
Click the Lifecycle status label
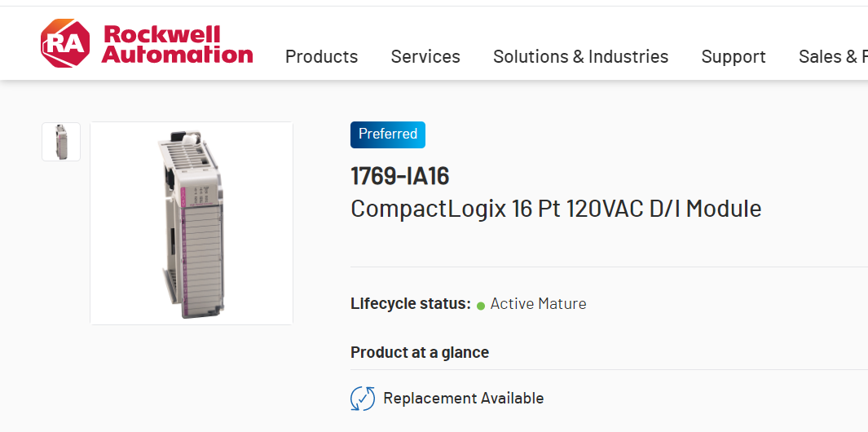click(410, 304)
